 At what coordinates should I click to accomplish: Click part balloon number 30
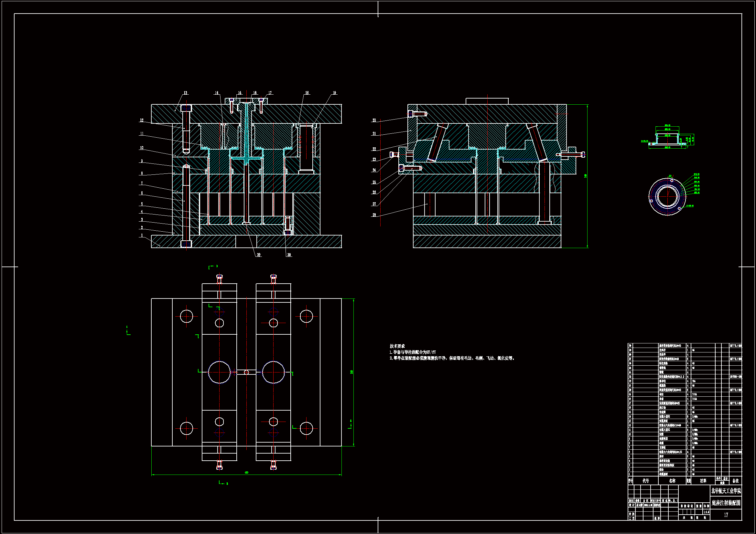[289, 255]
